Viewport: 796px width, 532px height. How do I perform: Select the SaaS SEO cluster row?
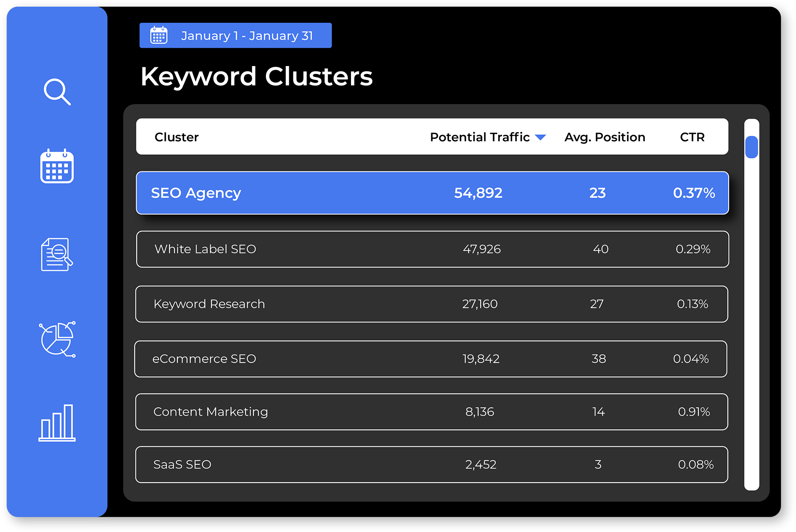tap(431, 464)
